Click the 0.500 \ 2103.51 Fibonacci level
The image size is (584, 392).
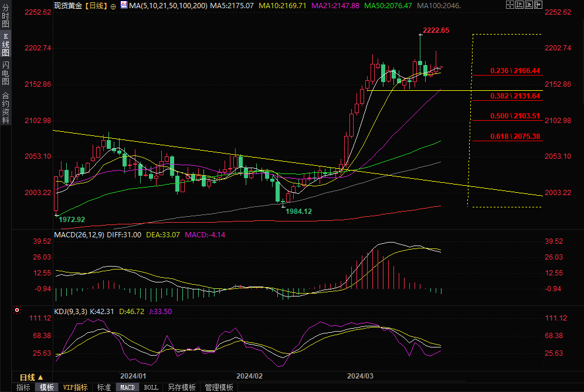[515, 116]
